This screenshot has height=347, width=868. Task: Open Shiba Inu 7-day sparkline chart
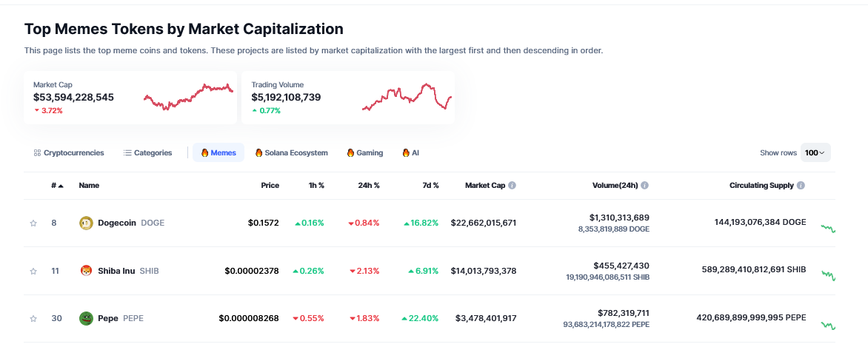pos(828,275)
